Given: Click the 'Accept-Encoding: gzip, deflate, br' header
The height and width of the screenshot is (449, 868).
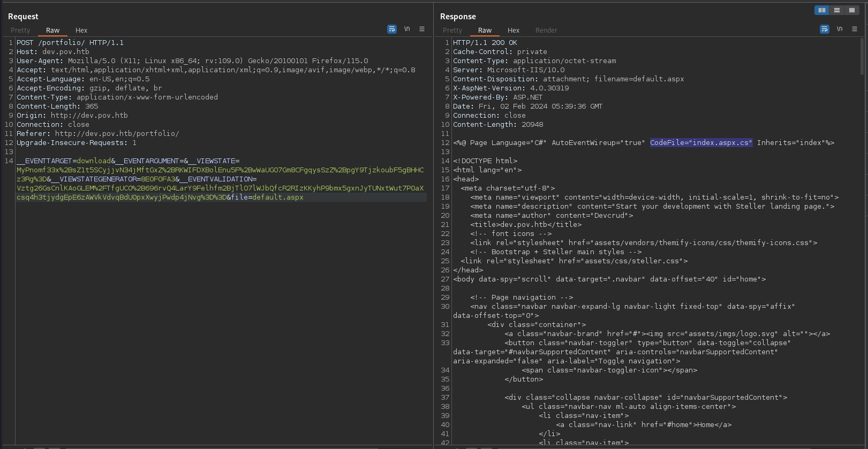Looking at the screenshot, I should [89, 88].
